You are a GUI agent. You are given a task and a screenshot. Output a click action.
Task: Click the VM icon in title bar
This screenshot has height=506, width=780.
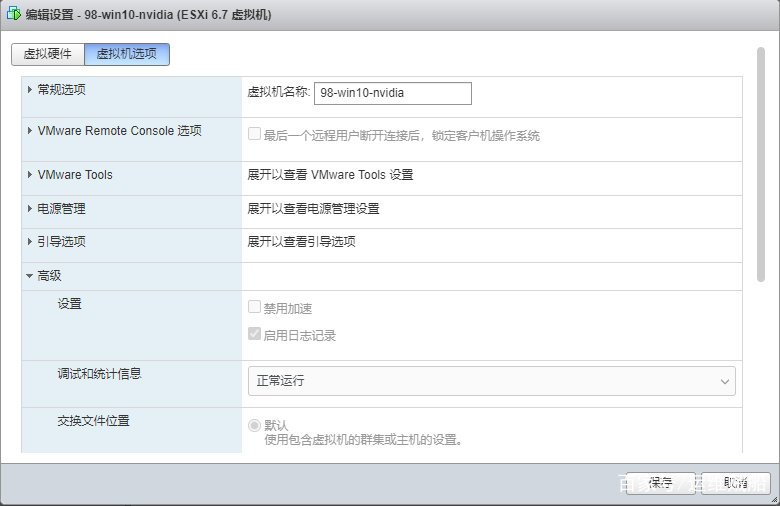pyautogui.click(x=15, y=15)
